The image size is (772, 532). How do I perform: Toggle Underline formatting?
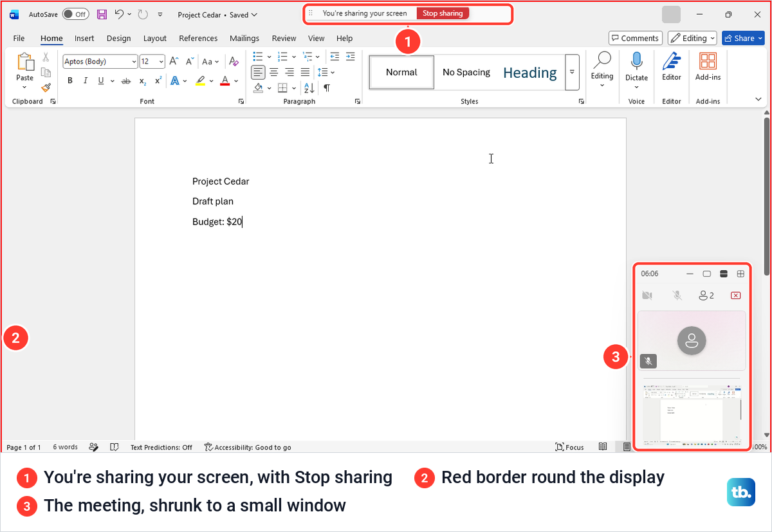pyautogui.click(x=101, y=81)
